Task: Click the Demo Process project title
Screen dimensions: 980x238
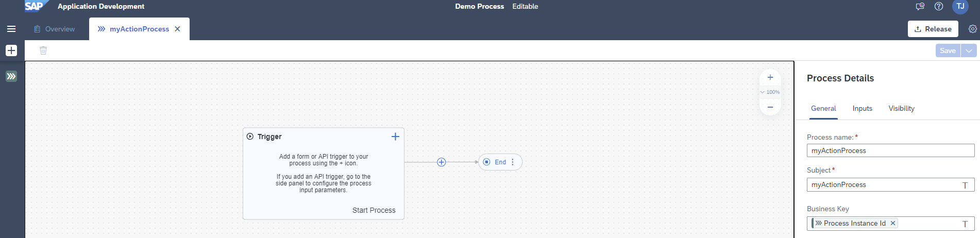Action: tap(480, 6)
